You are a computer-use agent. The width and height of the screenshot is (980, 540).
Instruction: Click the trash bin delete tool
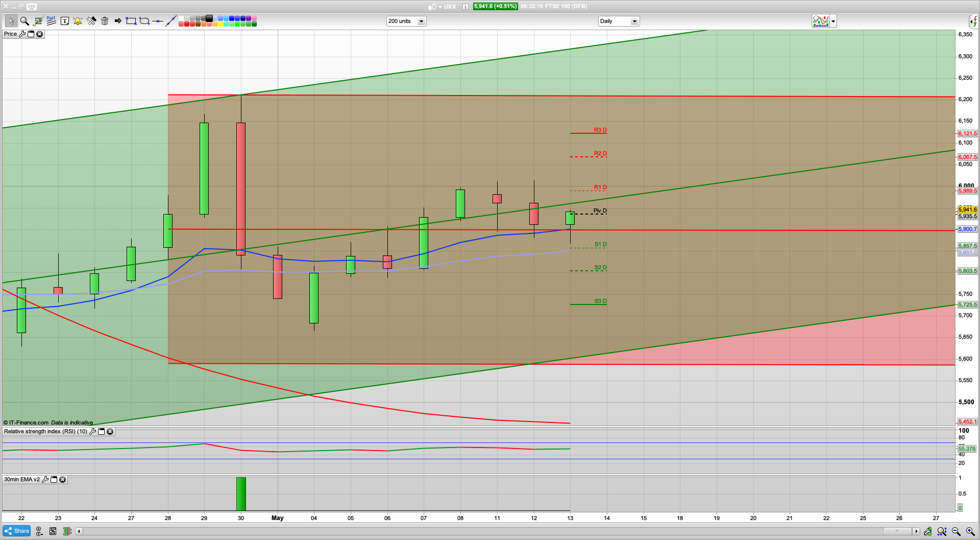105,21
